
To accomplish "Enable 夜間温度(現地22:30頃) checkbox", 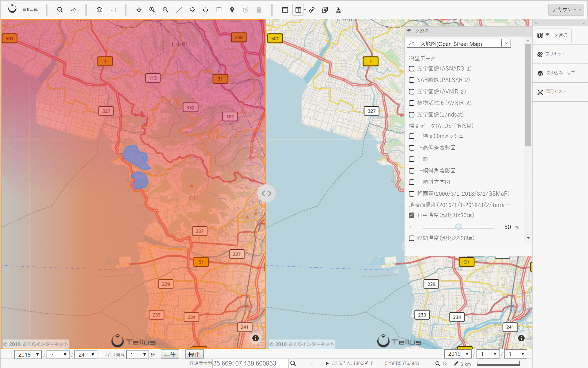I will [412, 238].
